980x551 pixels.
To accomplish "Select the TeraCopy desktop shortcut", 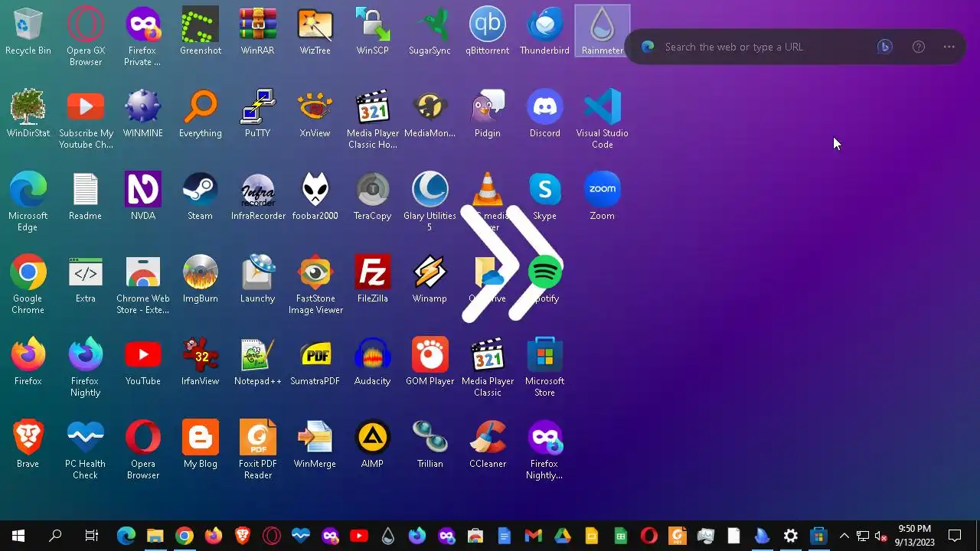I will coord(372,197).
